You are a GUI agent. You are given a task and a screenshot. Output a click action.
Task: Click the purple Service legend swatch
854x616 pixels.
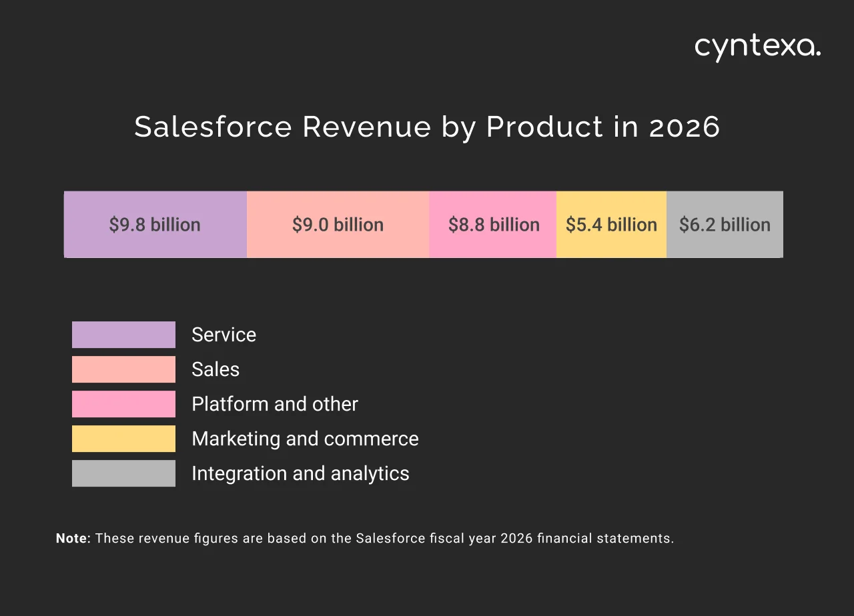[x=123, y=335]
